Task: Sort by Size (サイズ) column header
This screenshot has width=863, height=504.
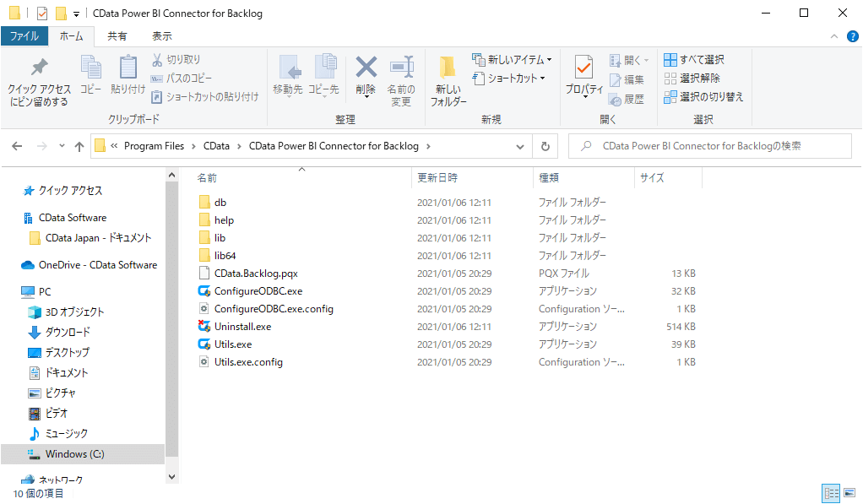Action: coord(652,178)
